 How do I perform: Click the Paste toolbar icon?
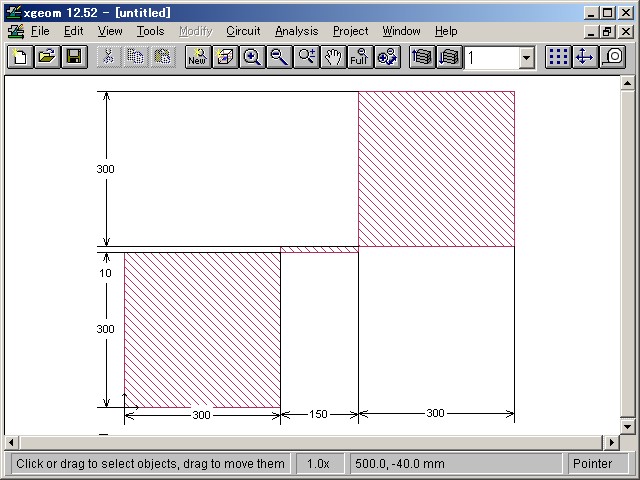(x=162, y=57)
